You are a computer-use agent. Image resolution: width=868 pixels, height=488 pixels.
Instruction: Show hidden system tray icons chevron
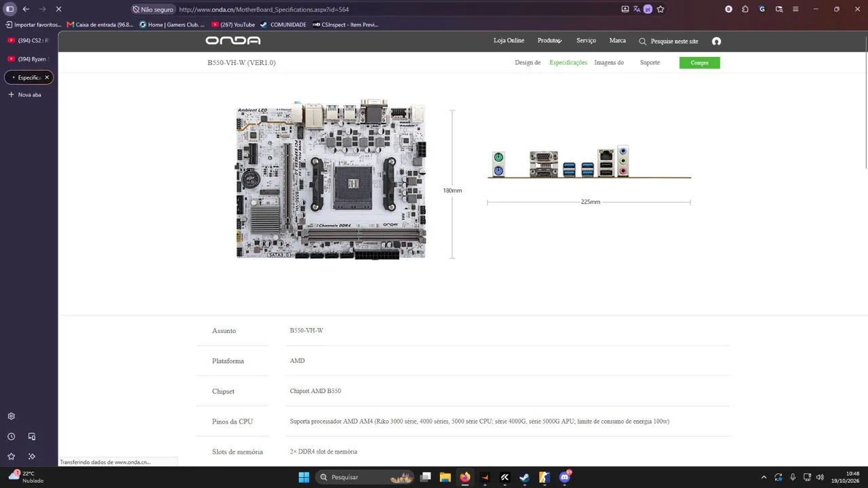pos(764,477)
